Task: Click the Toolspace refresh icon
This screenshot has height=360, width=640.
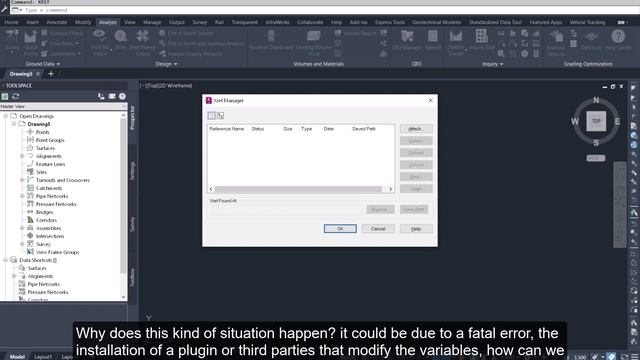Action: point(16,96)
